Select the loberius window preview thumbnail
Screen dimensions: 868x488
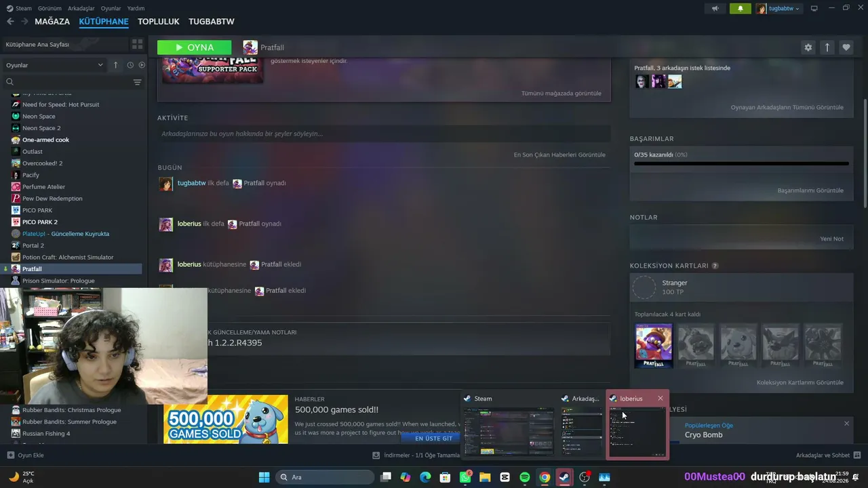(x=637, y=432)
